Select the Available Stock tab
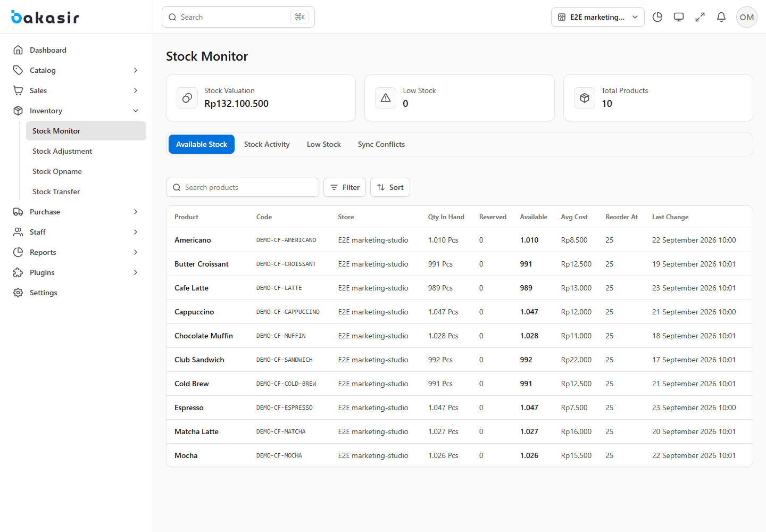766x532 pixels. point(202,144)
